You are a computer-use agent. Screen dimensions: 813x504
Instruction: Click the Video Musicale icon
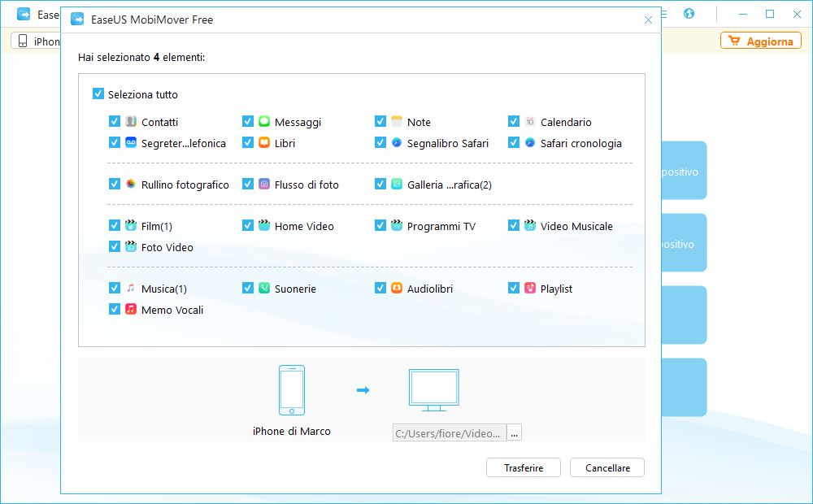(530, 225)
